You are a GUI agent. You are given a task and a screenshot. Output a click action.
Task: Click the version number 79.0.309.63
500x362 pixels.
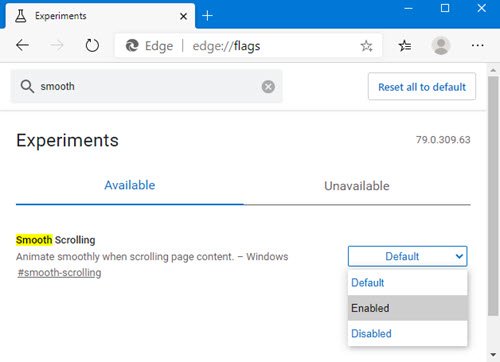tap(443, 139)
